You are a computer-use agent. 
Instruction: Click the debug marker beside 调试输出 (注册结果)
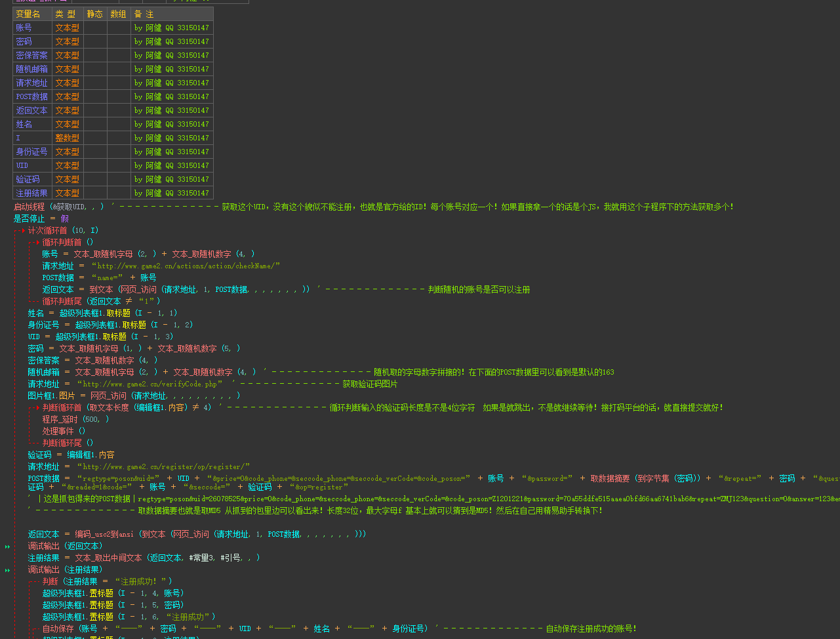[8, 570]
